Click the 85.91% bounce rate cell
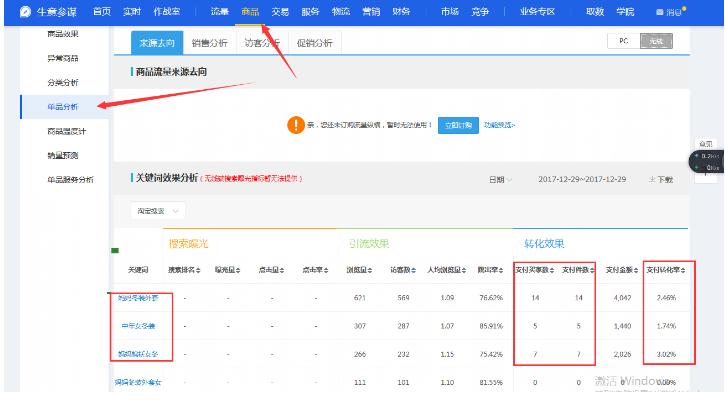 [491, 326]
